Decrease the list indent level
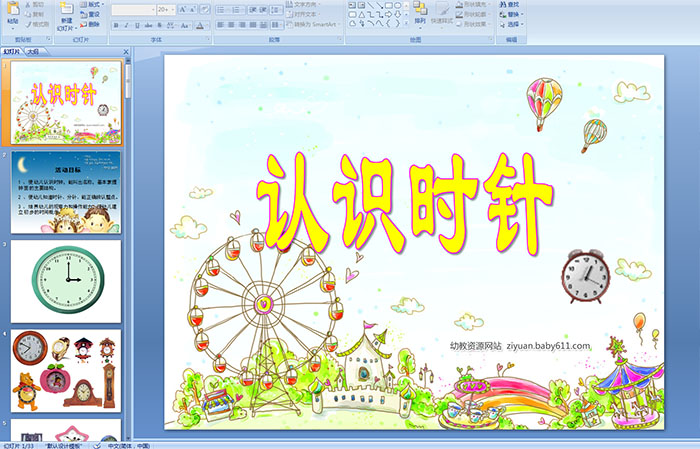This screenshot has height=449, width=700. (x=253, y=10)
